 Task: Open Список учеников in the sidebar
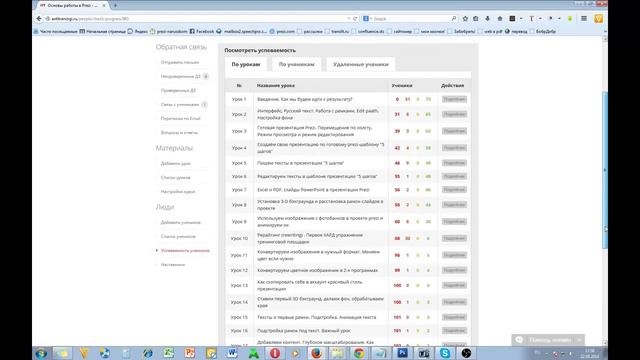(x=178, y=236)
